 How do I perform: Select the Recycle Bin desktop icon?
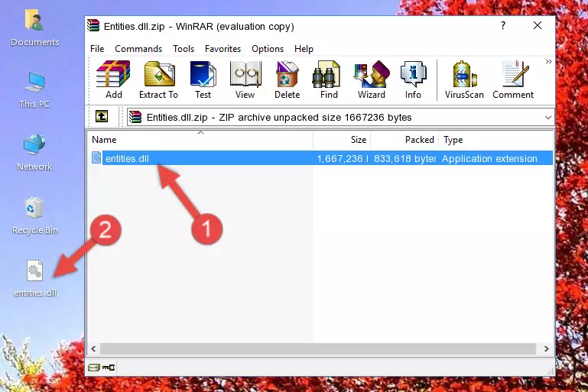[x=35, y=216]
